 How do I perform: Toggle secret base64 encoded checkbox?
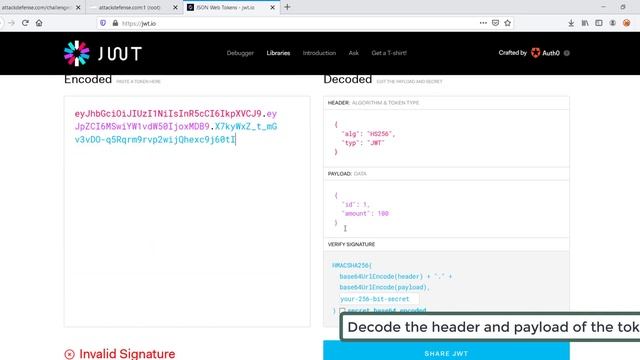pos(342,311)
